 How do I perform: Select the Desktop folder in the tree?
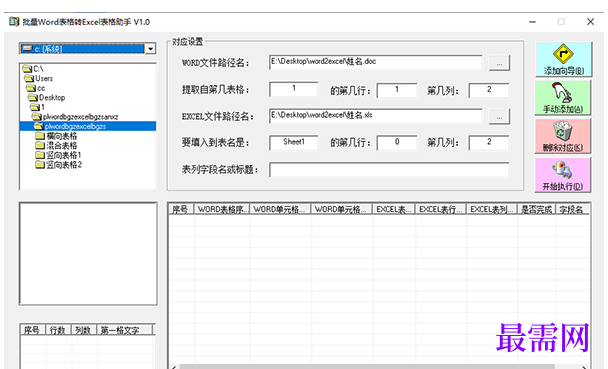click(x=47, y=98)
